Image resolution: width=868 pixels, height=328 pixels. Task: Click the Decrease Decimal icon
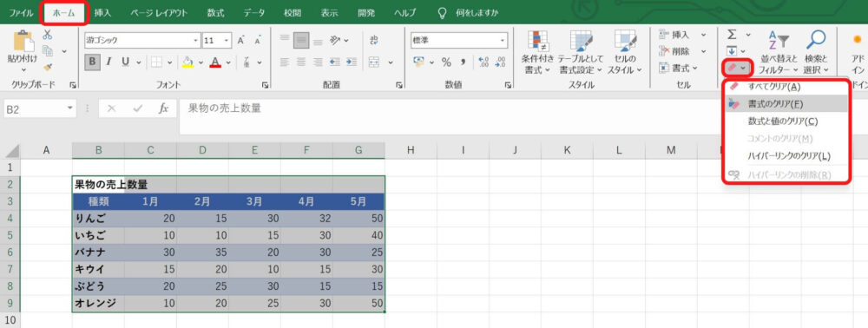[x=500, y=62]
